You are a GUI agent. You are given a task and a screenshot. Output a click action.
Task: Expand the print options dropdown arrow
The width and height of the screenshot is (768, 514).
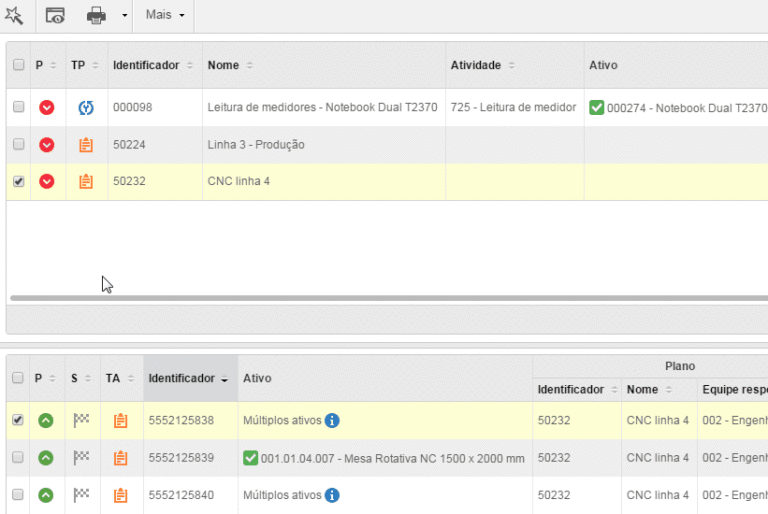(x=125, y=16)
